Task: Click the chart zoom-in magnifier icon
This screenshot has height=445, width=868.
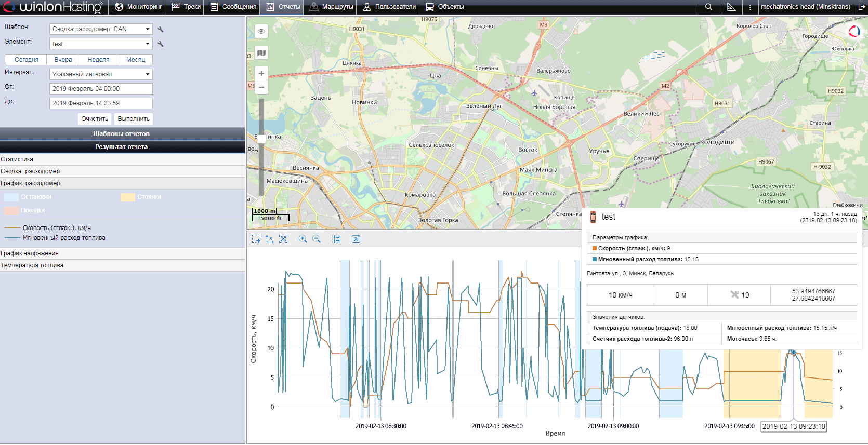Action: [x=303, y=239]
